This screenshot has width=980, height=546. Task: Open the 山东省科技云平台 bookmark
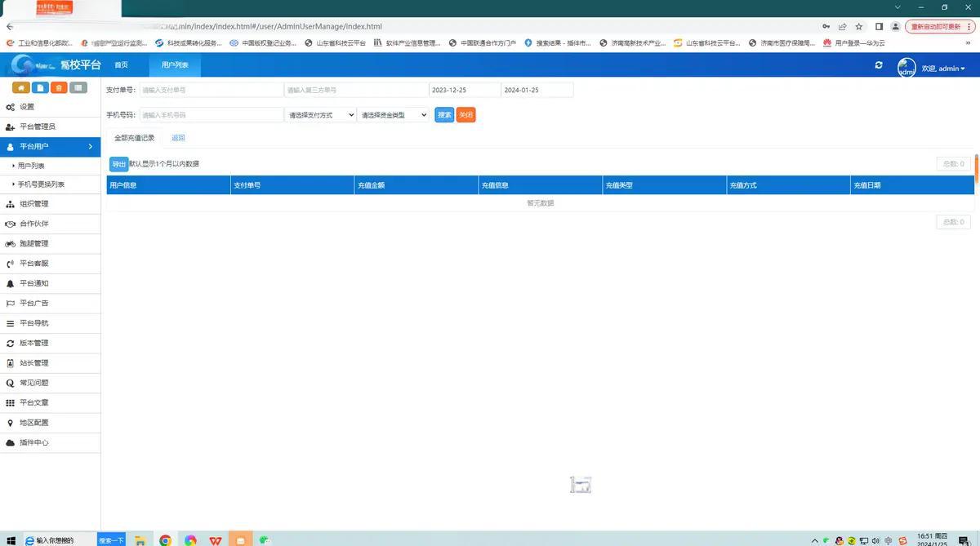[336, 43]
